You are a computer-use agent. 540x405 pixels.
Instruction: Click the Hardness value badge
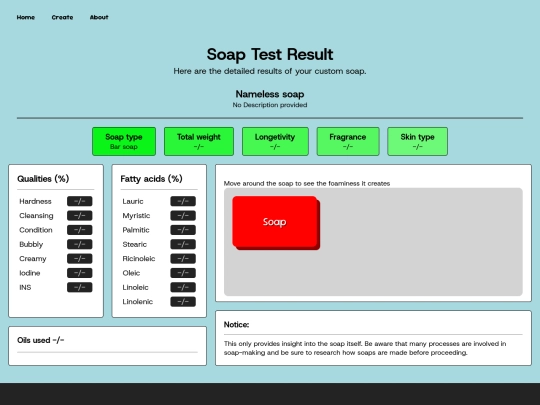tap(80, 201)
